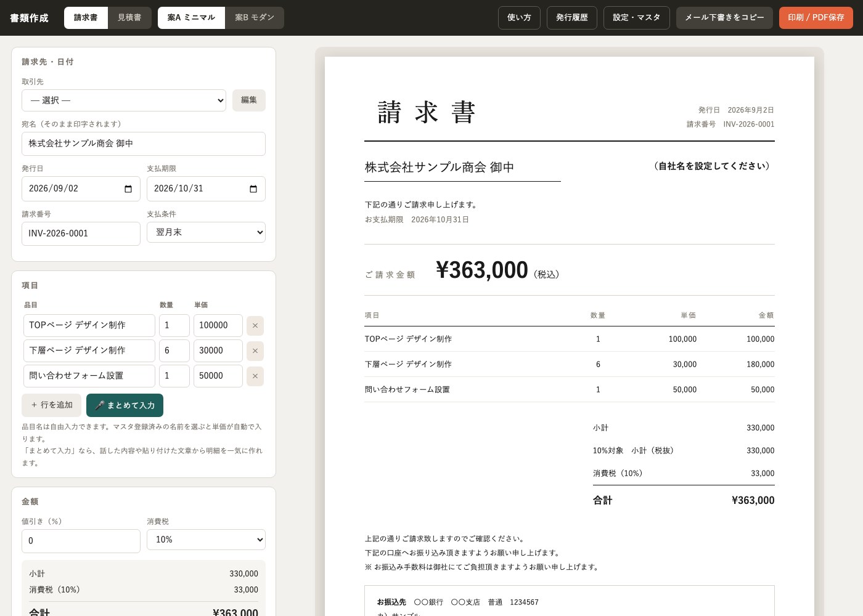This screenshot has height=616, width=863.
Task: Click 180,000 amount in preview table
Action: tap(761, 365)
